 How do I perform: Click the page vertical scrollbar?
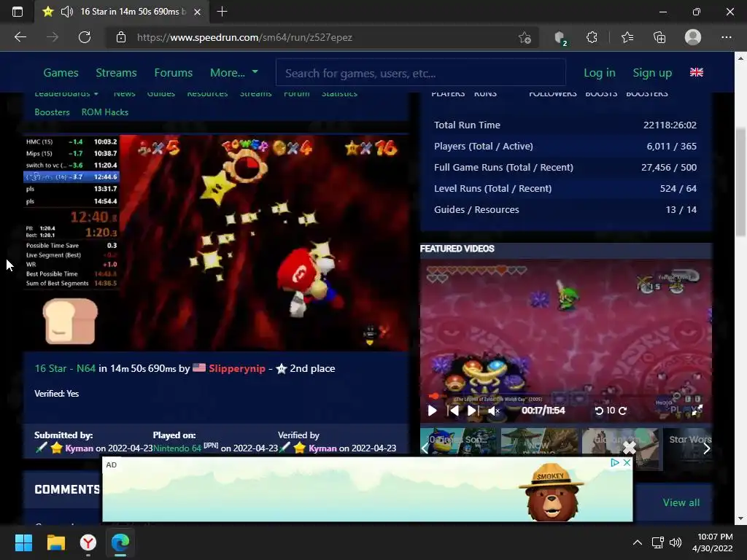pyautogui.click(x=740, y=182)
